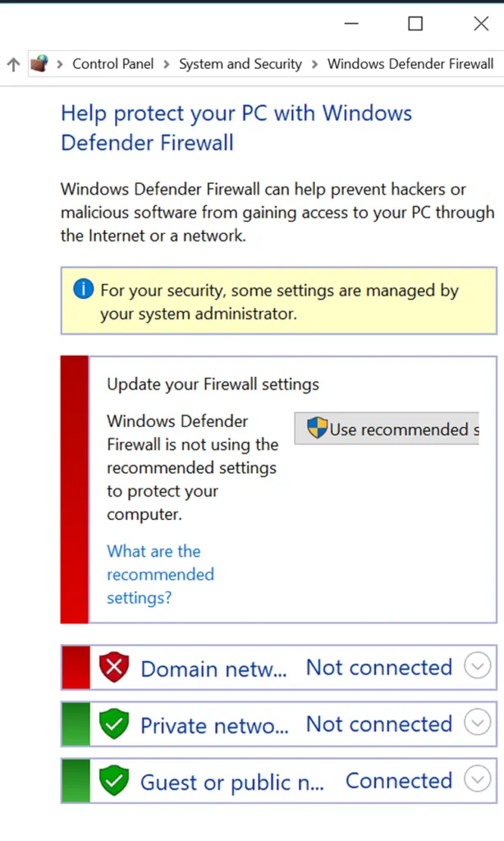The image size is (504, 841).
Task: Click the green bar next to Guest or public networks
Action: (75, 780)
